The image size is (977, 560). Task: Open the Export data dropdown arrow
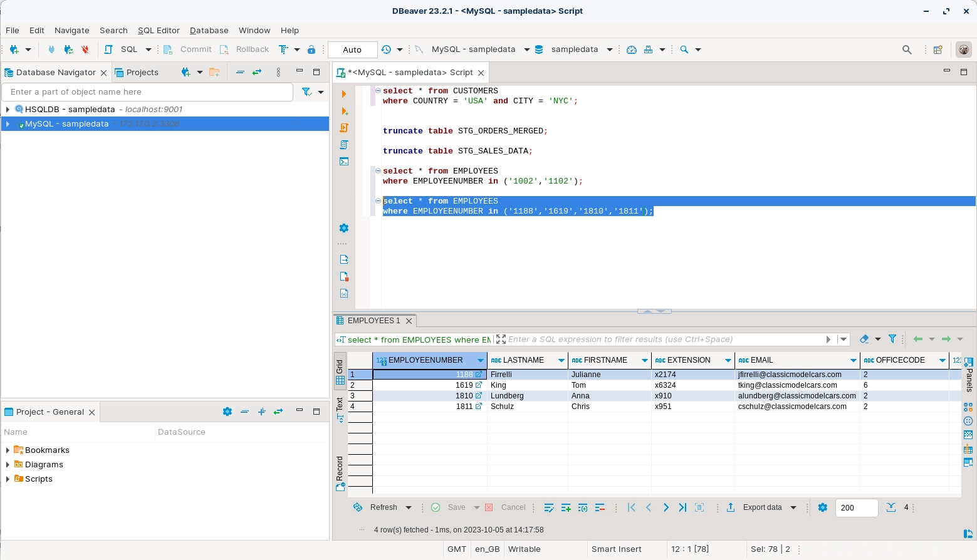tap(793, 507)
